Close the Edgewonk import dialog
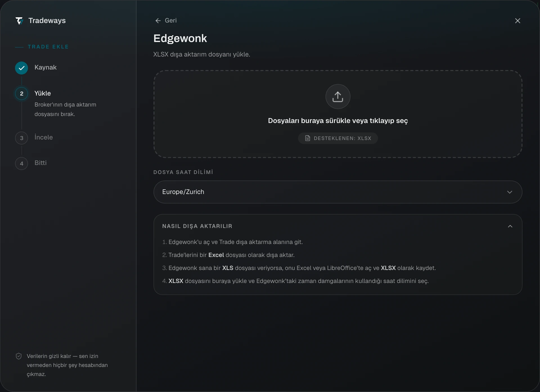The image size is (540, 392). pyautogui.click(x=517, y=21)
